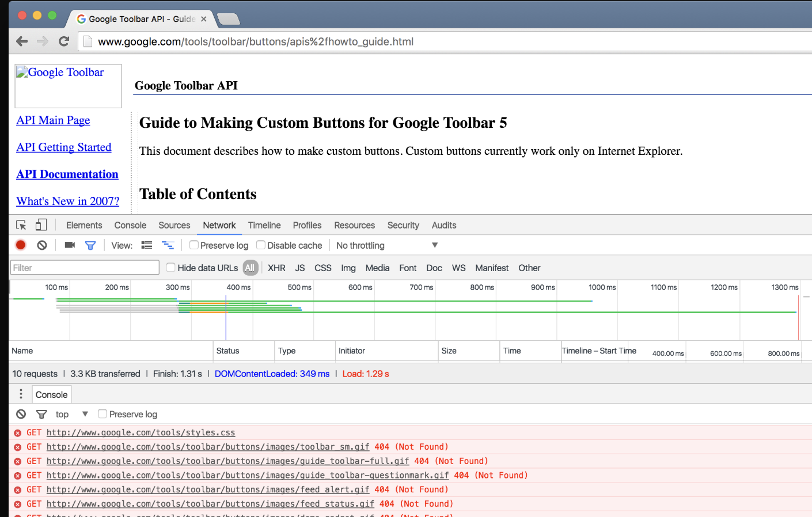Stop recording network log with red button
This screenshot has height=517, width=812.
(x=21, y=245)
